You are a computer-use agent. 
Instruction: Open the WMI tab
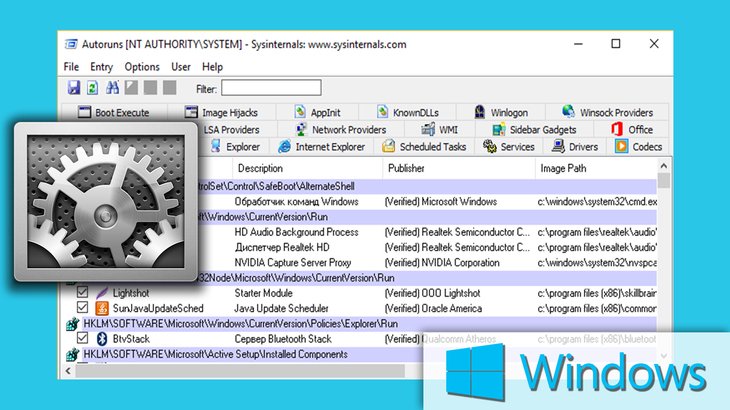439,130
